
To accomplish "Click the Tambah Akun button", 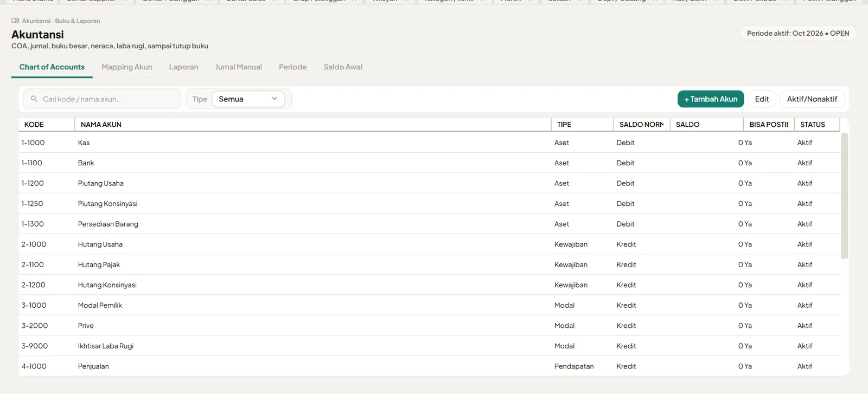I will (x=711, y=99).
